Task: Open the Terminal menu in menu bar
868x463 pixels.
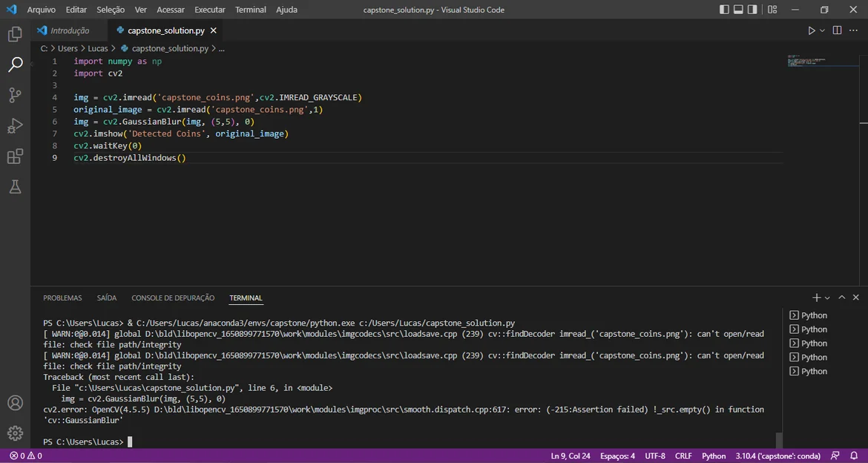Action: 250,10
